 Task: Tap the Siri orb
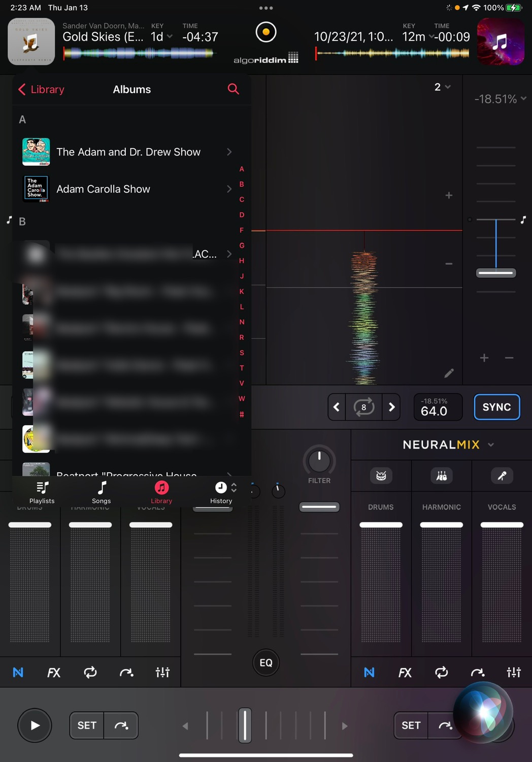tap(483, 712)
